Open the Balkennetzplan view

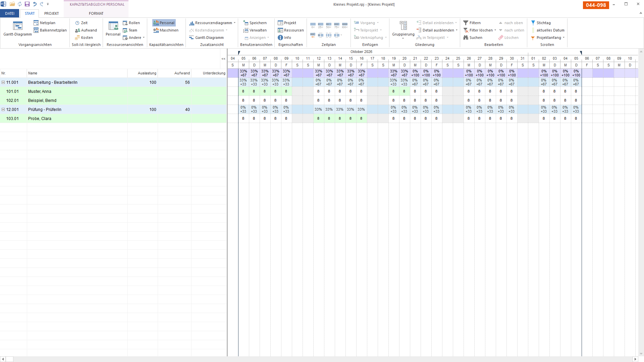[x=50, y=30]
